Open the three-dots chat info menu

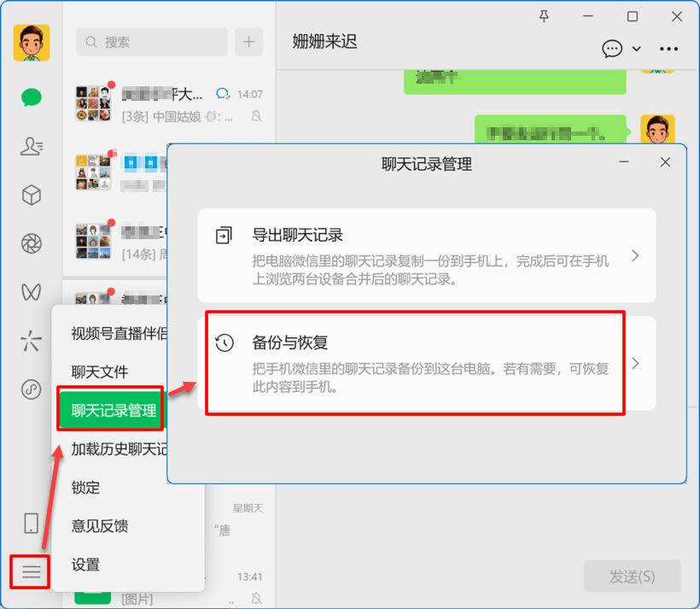(x=668, y=49)
